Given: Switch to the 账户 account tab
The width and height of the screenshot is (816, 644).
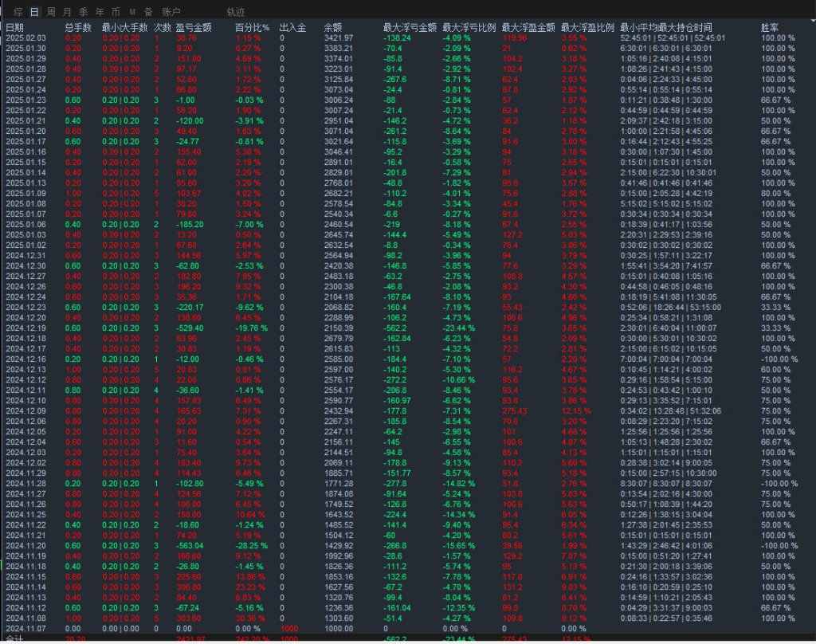Looking at the screenshot, I should click(x=171, y=12).
